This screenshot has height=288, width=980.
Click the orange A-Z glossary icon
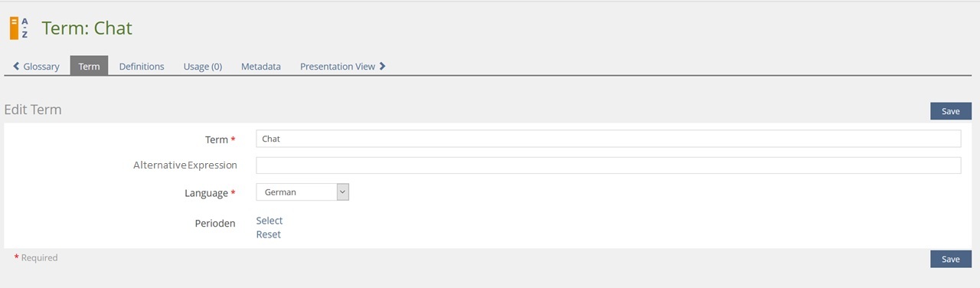(x=19, y=28)
